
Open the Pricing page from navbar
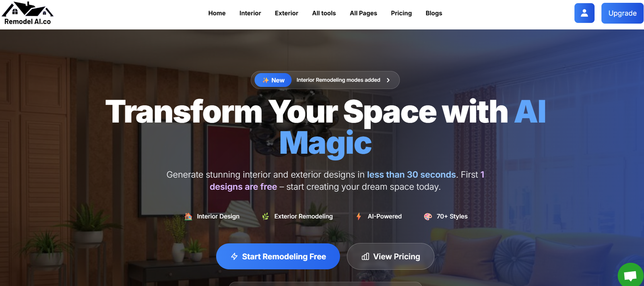401,13
